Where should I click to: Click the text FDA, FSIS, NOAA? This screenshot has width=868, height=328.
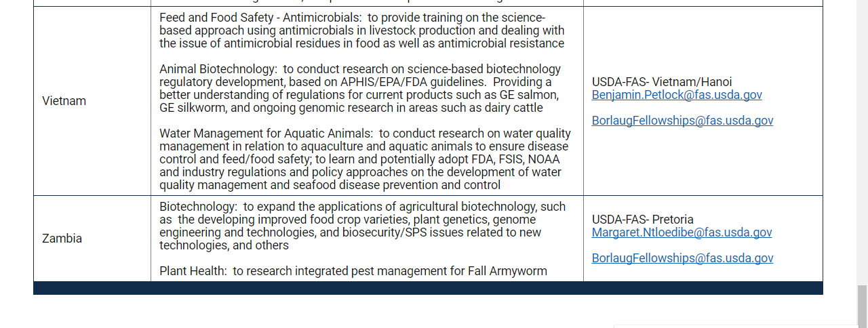513,159
